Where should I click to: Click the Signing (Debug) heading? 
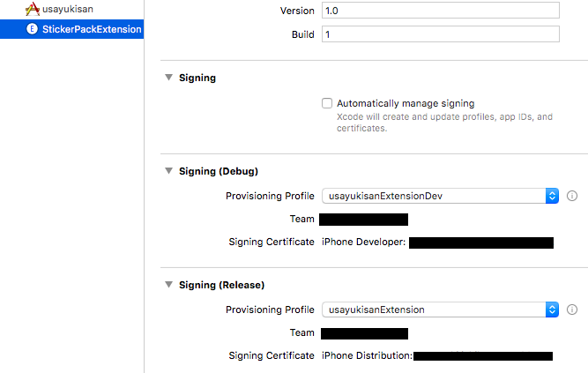pyautogui.click(x=219, y=171)
